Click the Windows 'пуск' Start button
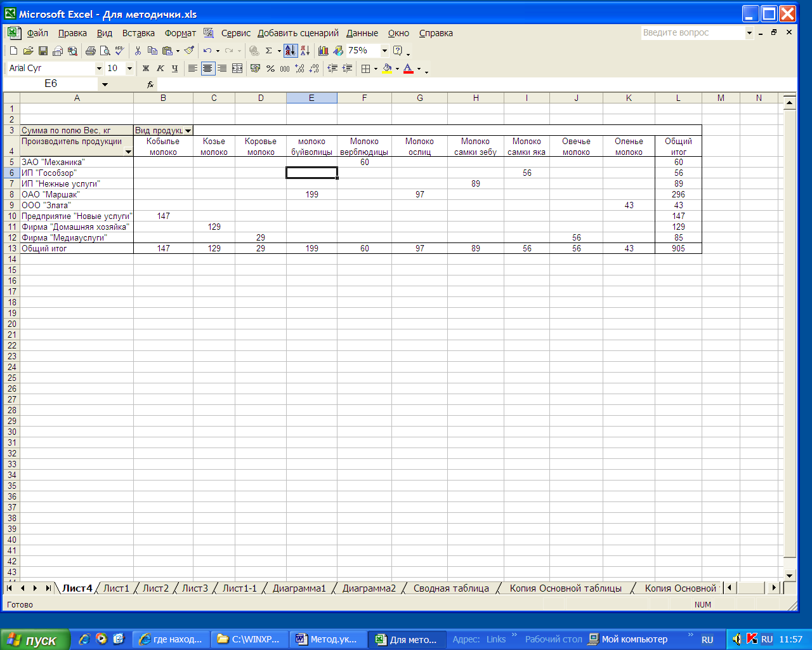Screen dimensions: 812x650 click(34, 640)
